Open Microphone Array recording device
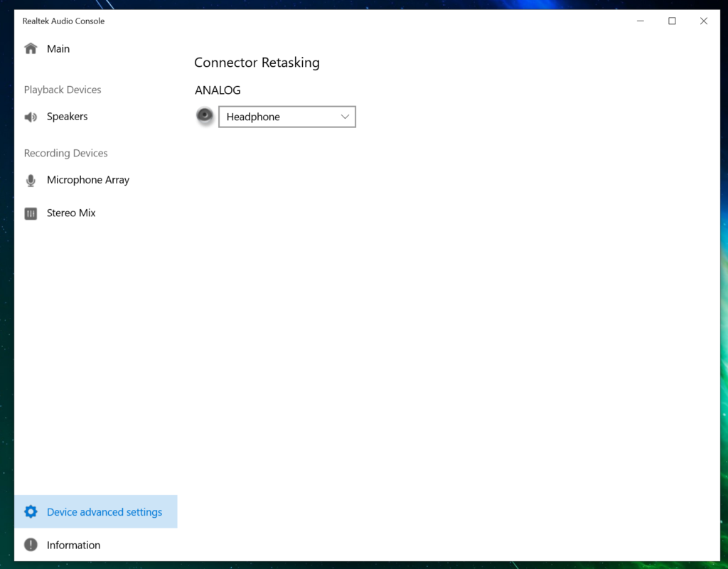The image size is (728, 569). [88, 180]
